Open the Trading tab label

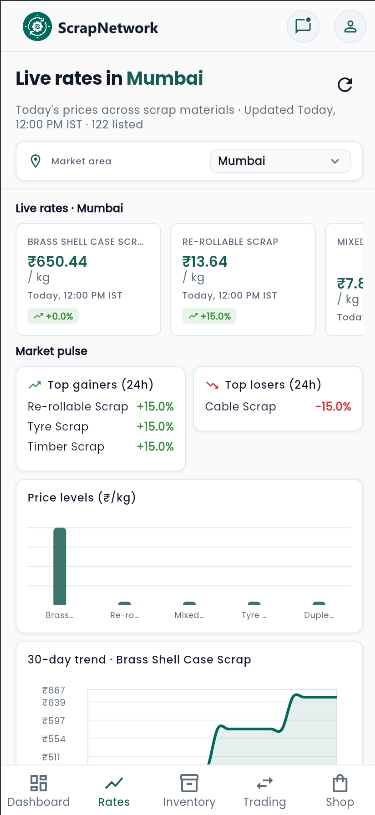(x=265, y=802)
